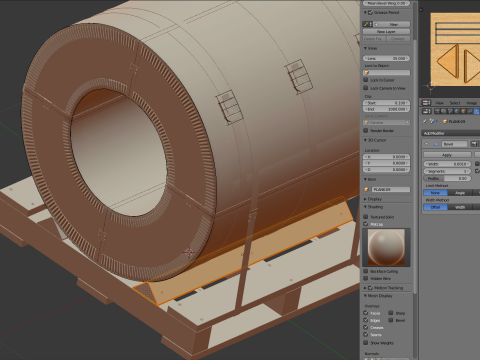Switch to Modifiers wrench icon tab
This screenshot has width=480, height=360.
pos(477,111)
